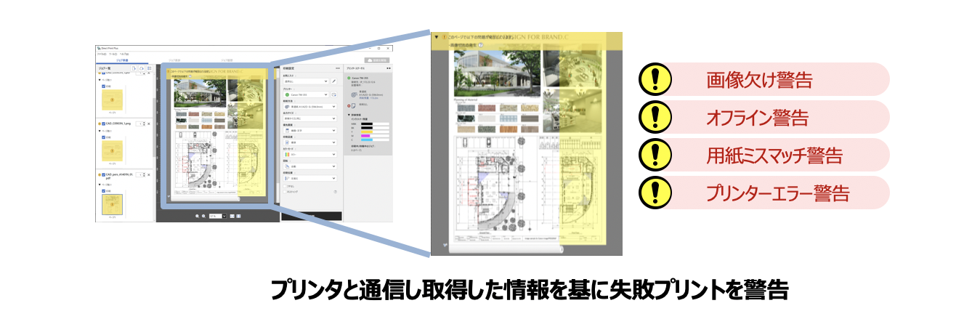Screen dimensions: 980x327
Task: Click the pencil edit icon beside お気に入り
Action: tap(333, 81)
